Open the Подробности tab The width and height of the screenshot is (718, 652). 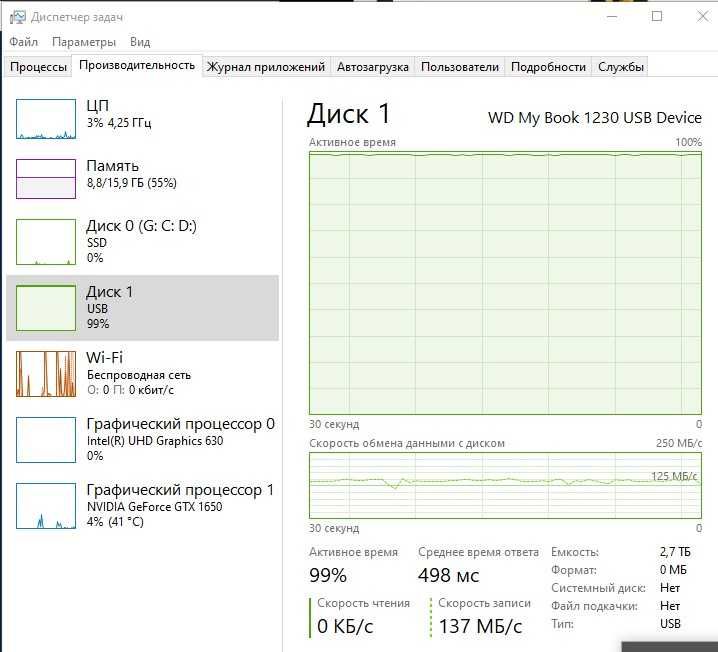pyautogui.click(x=548, y=67)
